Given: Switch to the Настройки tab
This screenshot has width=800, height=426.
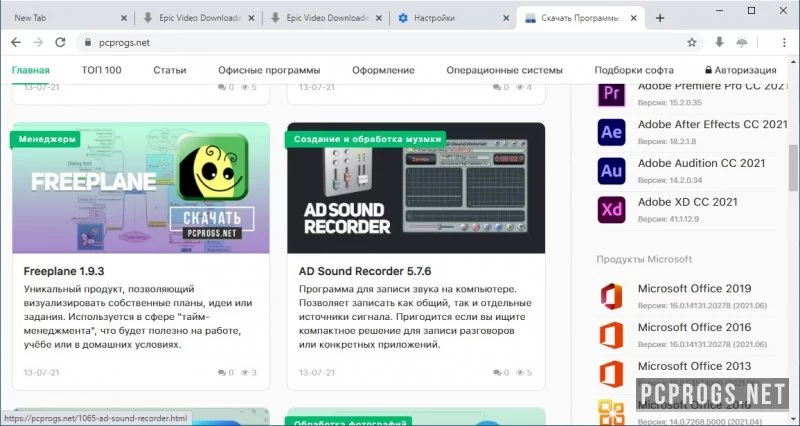Looking at the screenshot, I should pos(453,18).
